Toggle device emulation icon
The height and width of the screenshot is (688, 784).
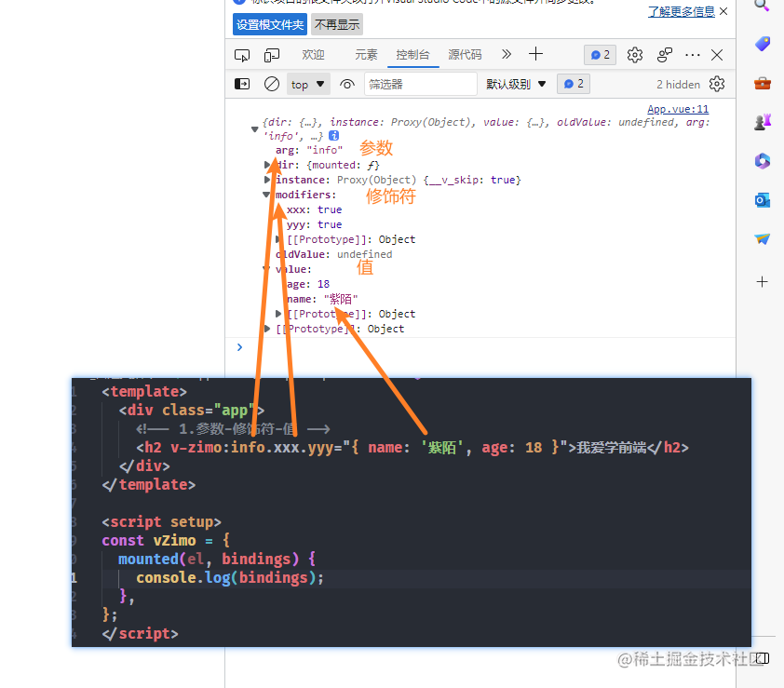pos(272,55)
